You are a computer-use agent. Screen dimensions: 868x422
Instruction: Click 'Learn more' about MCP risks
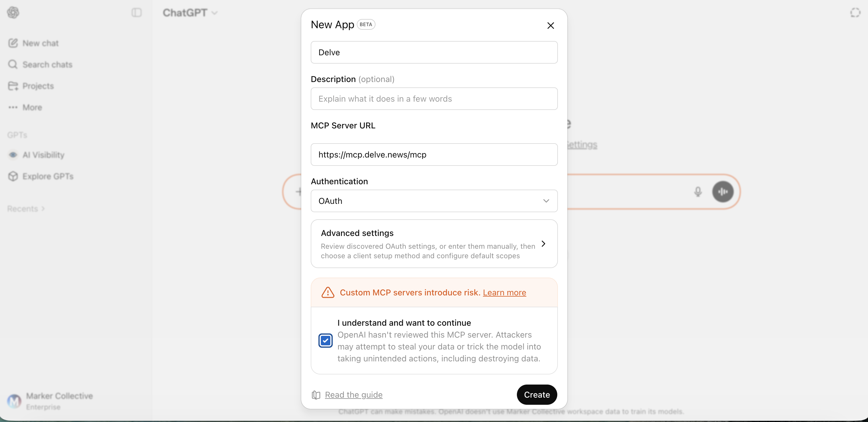pos(504,292)
